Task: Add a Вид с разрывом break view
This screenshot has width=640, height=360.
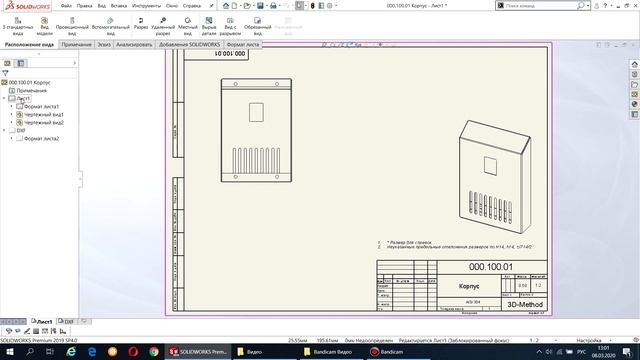Action: 230,26
